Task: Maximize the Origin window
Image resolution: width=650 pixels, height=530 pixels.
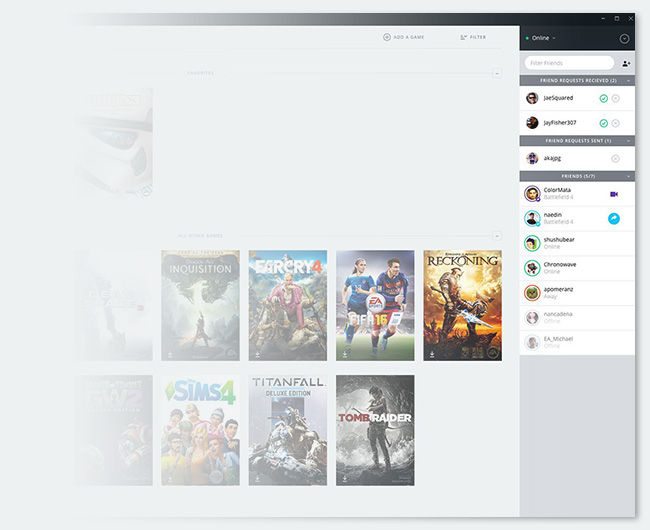Action: (617, 18)
